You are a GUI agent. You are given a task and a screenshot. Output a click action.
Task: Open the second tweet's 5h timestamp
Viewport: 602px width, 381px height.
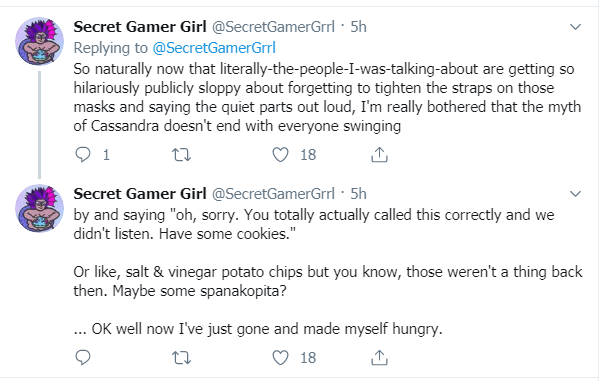click(359, 194)
